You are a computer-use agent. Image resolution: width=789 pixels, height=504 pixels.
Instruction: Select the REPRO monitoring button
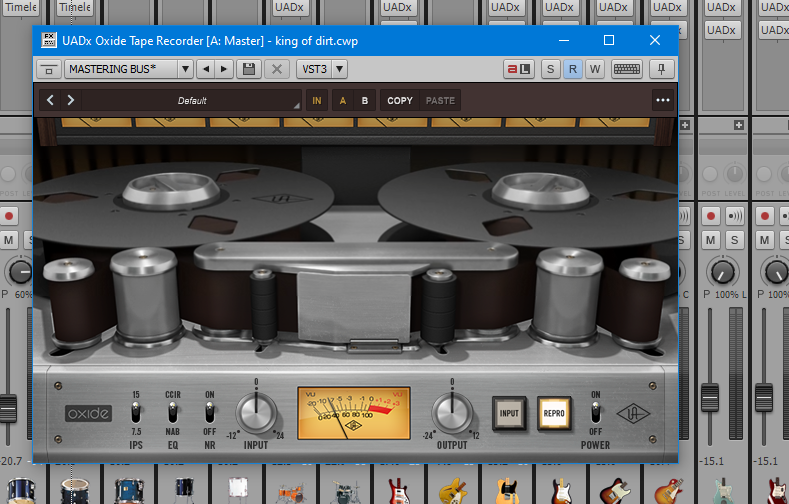click(x=554, y=413)
